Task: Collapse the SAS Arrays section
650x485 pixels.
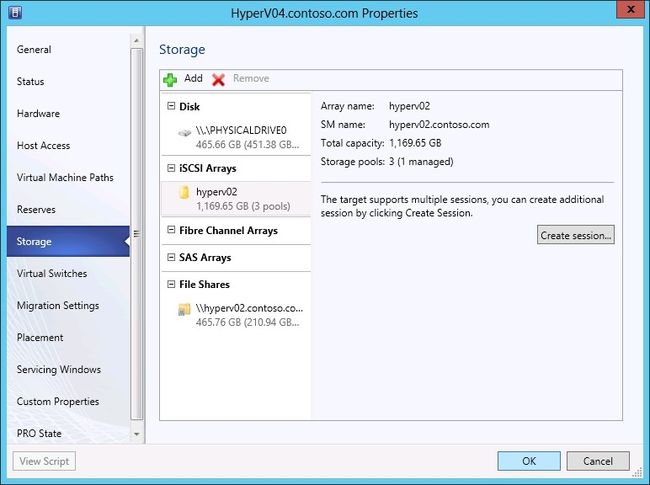Action: [x=171, y=257]
